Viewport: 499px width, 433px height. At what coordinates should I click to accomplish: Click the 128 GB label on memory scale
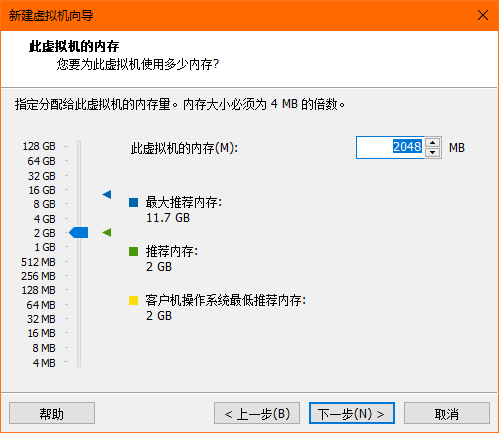[x=39, y=146]
